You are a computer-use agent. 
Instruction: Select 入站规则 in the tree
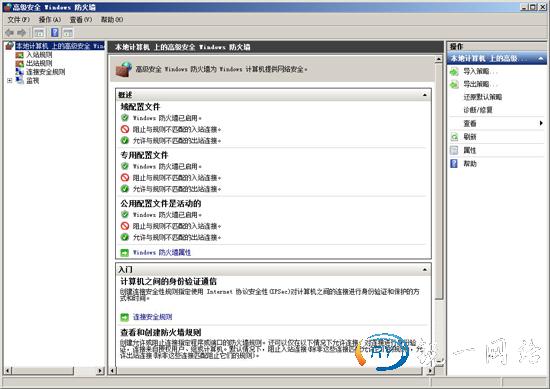click(x=39, y=55)
